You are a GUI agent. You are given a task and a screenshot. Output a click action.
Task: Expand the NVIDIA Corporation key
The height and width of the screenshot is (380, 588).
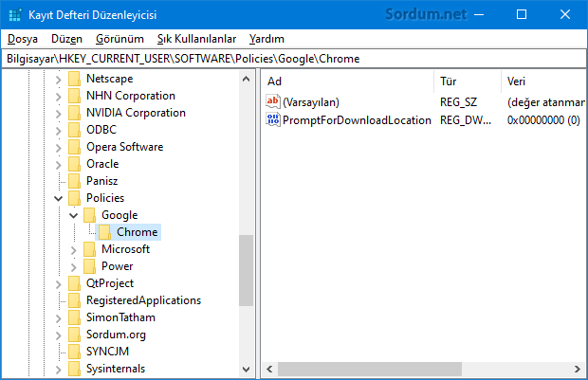click(58, 114)
